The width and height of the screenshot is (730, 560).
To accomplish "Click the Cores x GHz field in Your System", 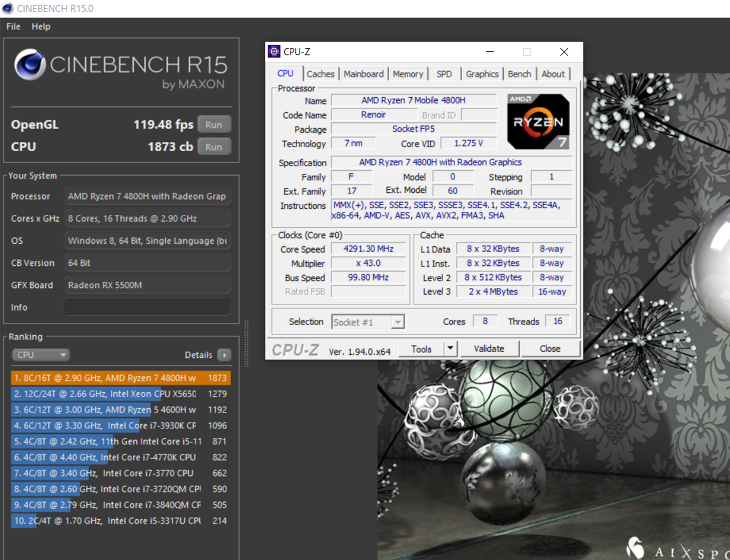I will click(147, 218).
